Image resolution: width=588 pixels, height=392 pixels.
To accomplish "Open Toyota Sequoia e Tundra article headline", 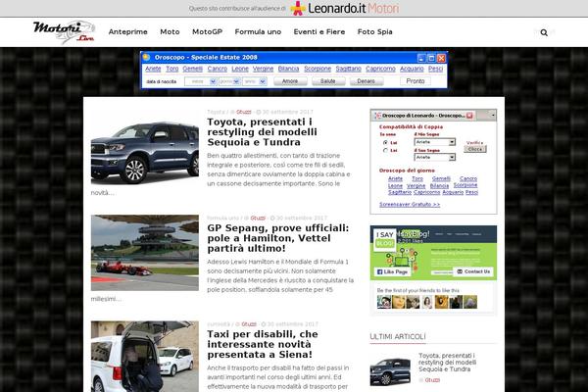I will point(262,132).
